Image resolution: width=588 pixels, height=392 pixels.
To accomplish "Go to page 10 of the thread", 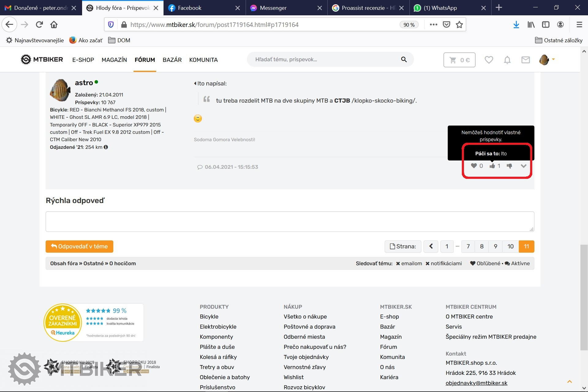I will pos(510,247).
